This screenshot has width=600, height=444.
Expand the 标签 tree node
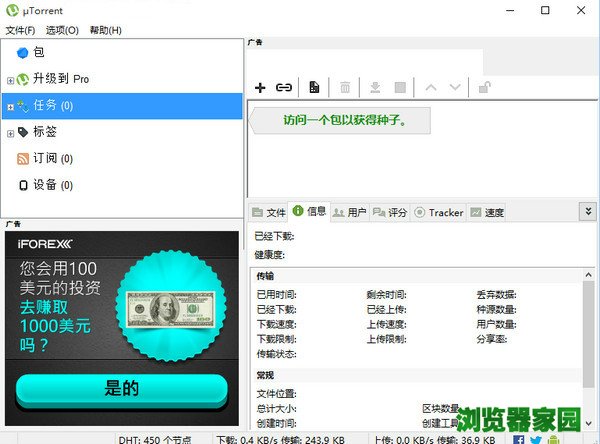coord(10,133)
